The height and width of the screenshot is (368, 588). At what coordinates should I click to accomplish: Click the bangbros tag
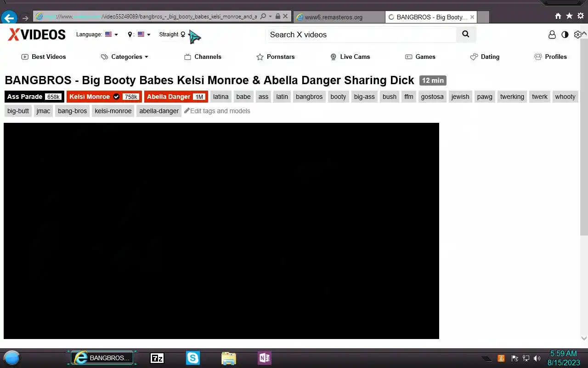pos(309,97)
